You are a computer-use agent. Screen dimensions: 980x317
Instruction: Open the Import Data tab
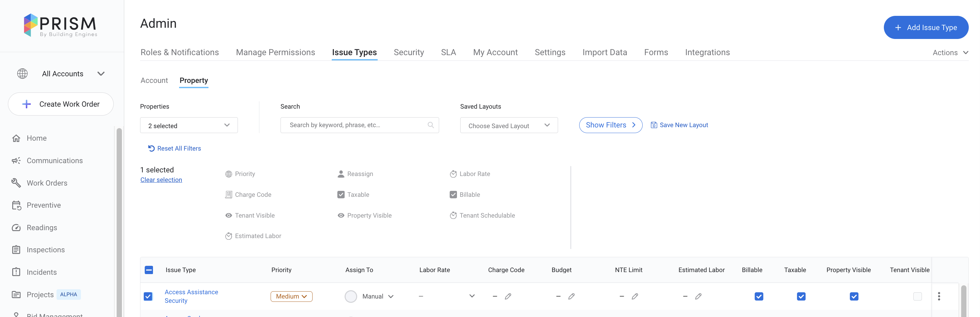coord(605,53)
